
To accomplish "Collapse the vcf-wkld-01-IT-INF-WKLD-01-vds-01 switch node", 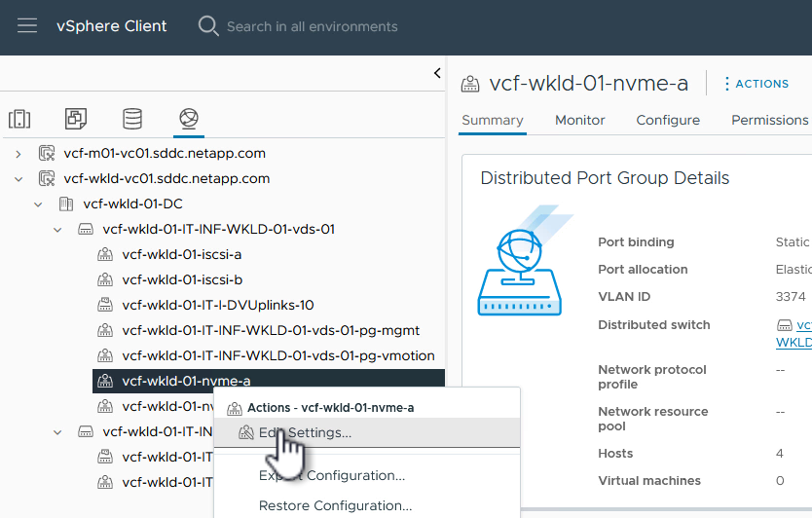I will pos(57,230).
